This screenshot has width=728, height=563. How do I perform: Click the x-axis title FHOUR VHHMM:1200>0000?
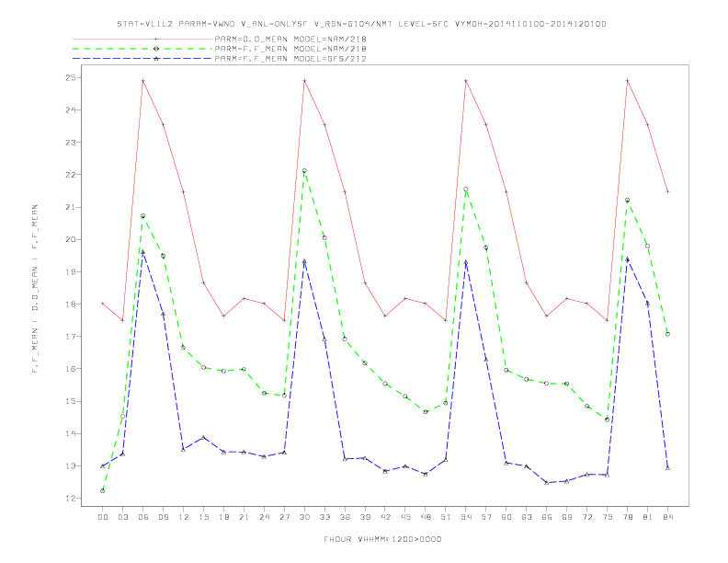pos(382,539)
